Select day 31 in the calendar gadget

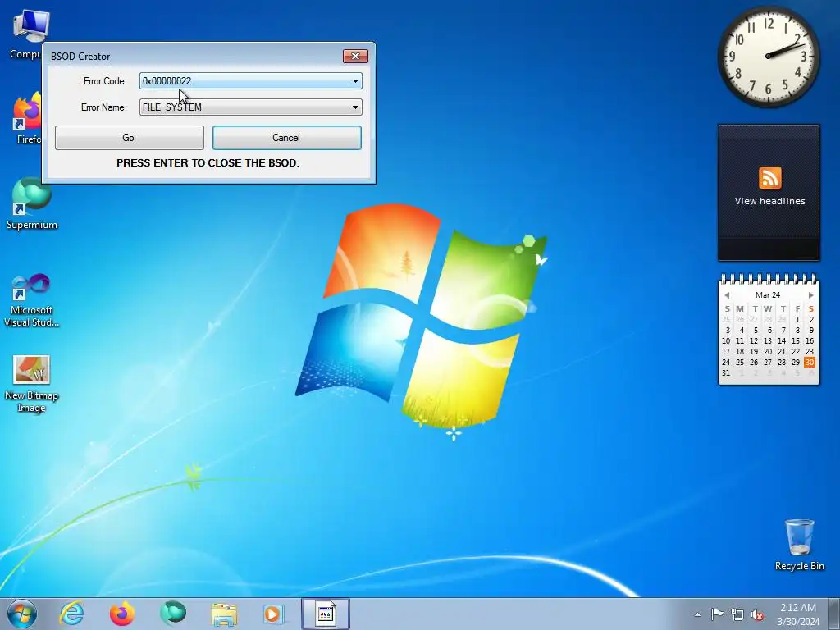coord(726,373)
